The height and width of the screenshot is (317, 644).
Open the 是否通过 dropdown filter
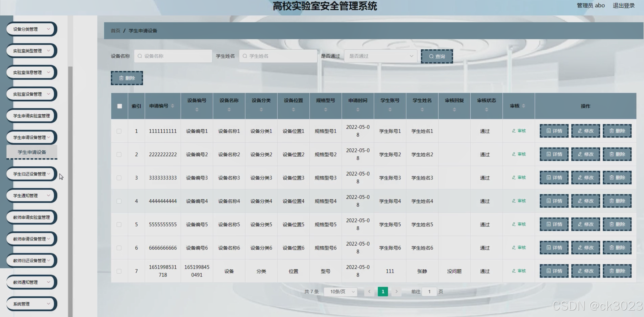tap(381, 56)
